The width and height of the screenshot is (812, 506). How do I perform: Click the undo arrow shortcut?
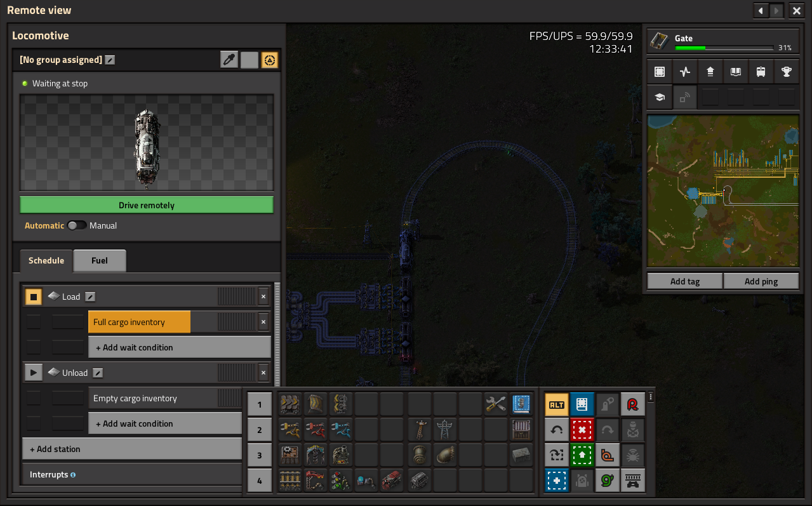click(557, 430)
